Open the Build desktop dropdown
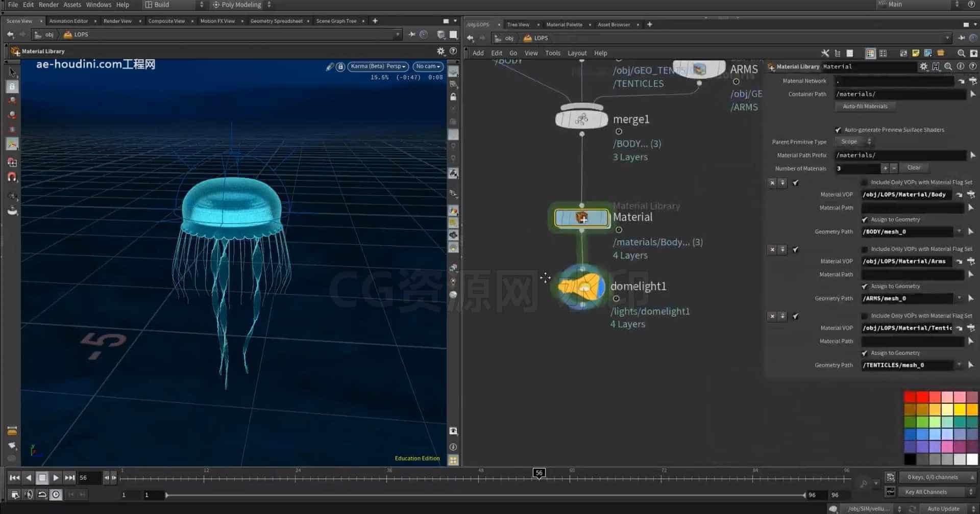The height and width of the screenshot is (514, 980). [174, 5]
